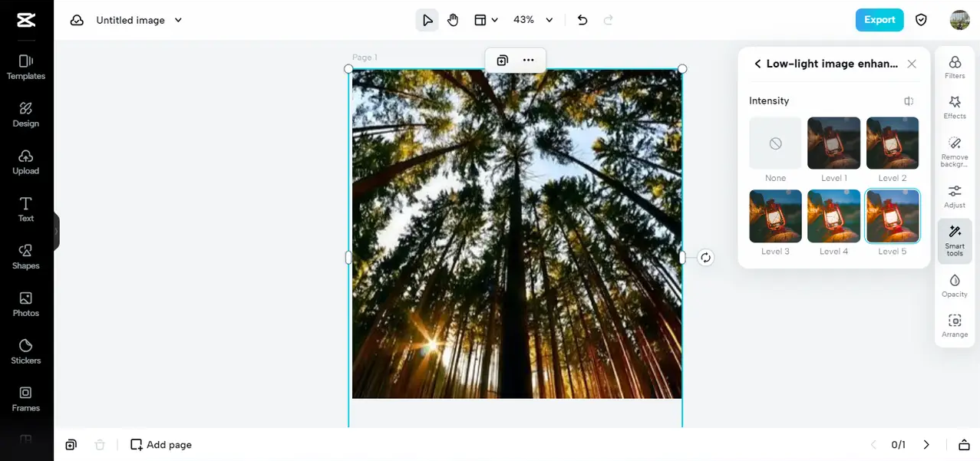This screenshot has height=461, width=980.
Task: Open the Frames sidebar panel
Action: pyautogui.click(x=26, y=399)
